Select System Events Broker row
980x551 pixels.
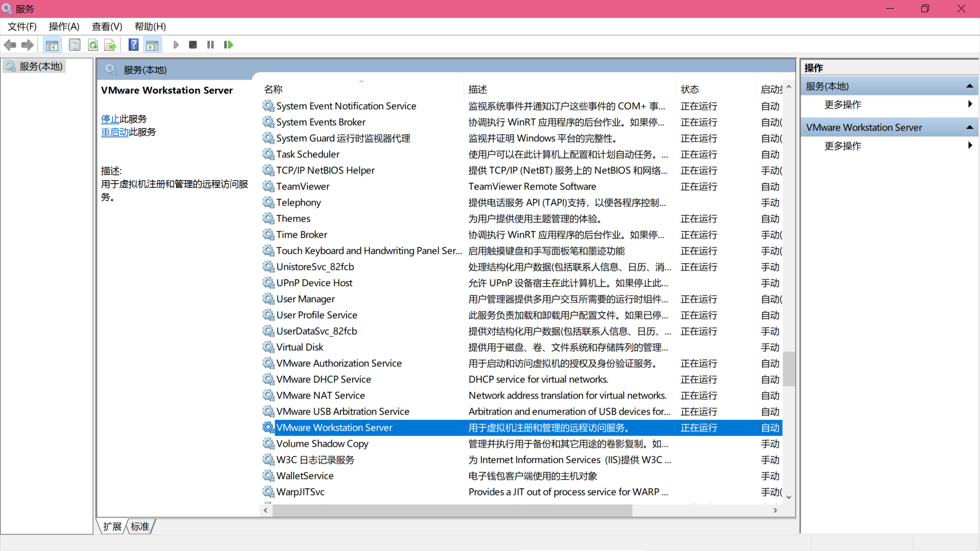tap(522, 122)
